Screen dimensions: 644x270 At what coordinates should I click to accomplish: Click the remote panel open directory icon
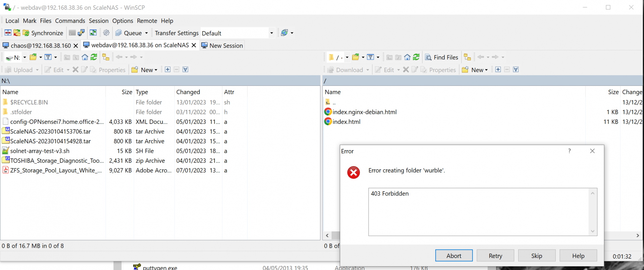pos(356,57)
